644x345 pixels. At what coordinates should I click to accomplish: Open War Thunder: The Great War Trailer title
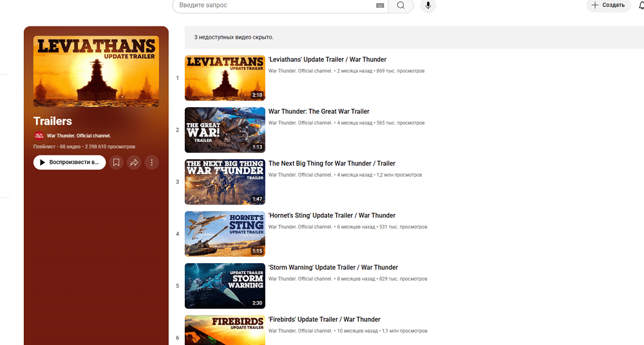(x=319, y=112)
